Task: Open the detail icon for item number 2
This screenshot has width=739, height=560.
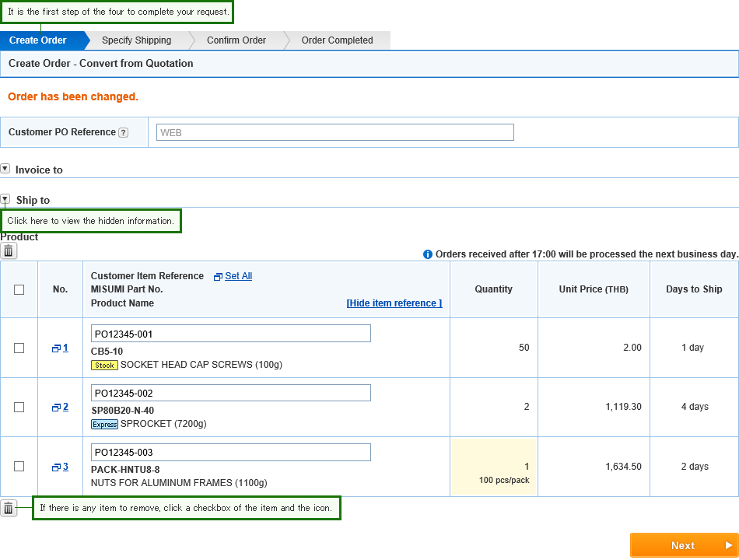Action: 56,408
